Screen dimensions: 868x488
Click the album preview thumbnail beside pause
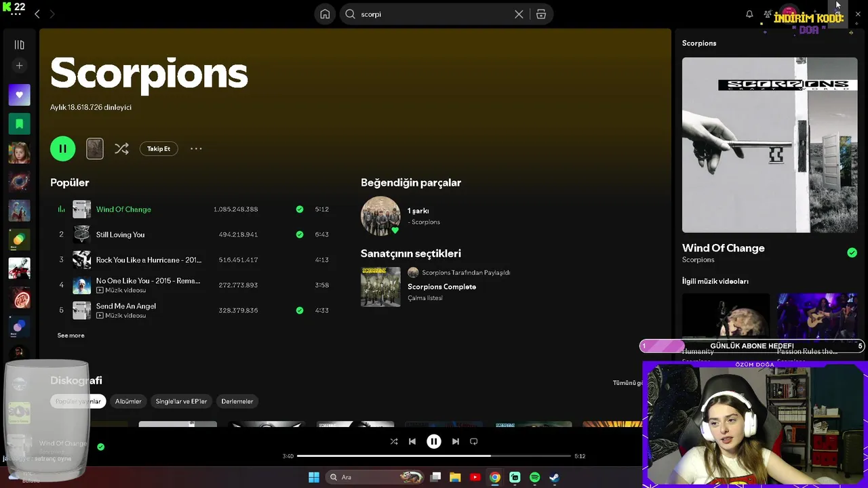click(x=95, y=148)
